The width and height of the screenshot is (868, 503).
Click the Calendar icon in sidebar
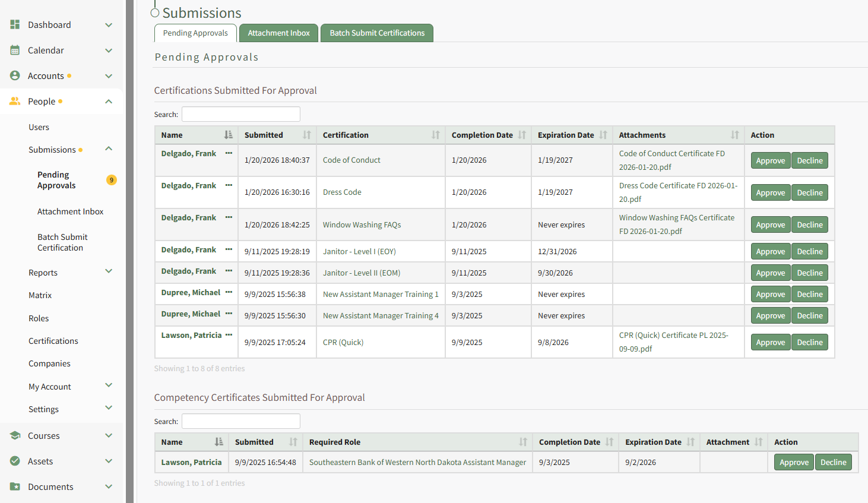[15, 50]
